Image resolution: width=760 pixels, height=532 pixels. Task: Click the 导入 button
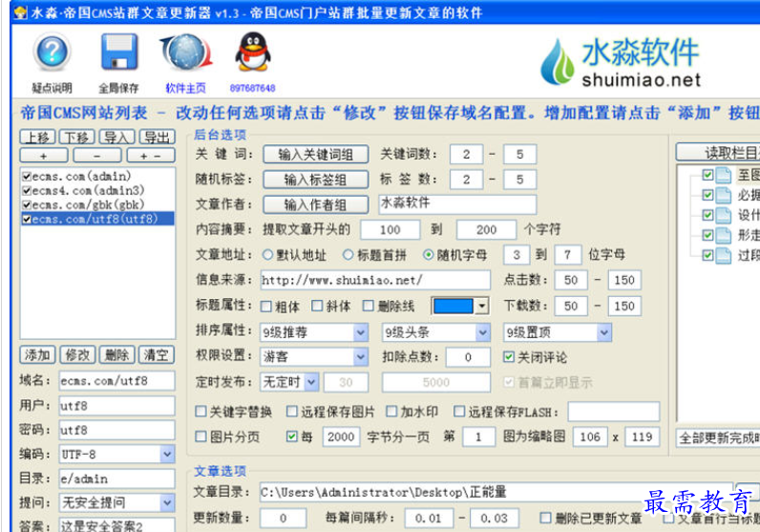116,138
